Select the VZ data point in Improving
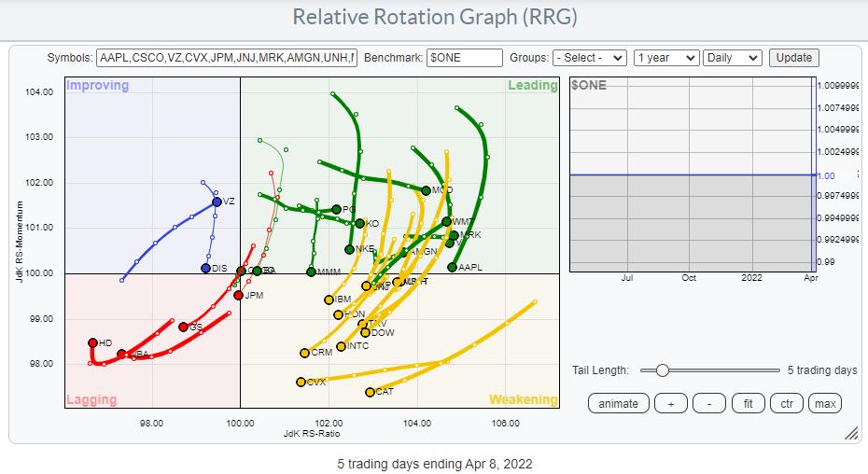 tap(217, 202)
